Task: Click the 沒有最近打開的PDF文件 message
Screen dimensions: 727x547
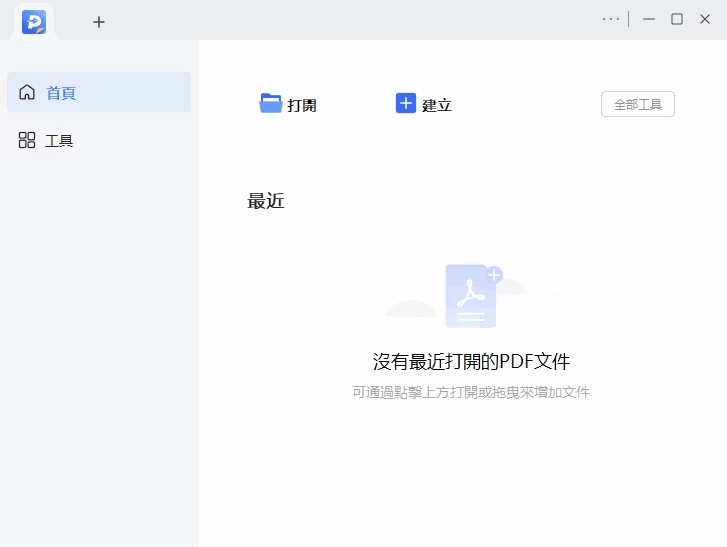Action: pyautogui.click(x=471, y=361)
